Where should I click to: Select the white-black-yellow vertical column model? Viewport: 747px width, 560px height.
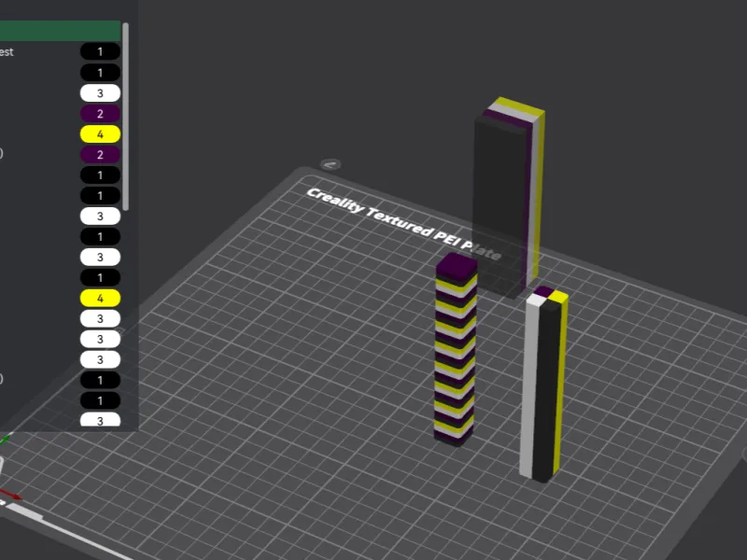pos(543,385)
